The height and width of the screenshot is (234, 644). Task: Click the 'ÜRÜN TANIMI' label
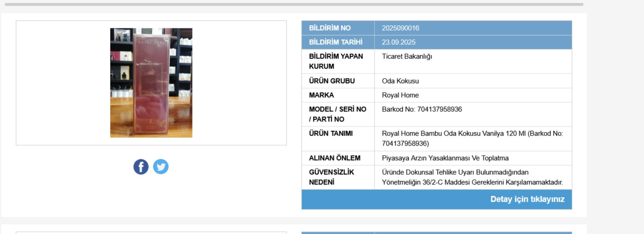click(331, 133)
